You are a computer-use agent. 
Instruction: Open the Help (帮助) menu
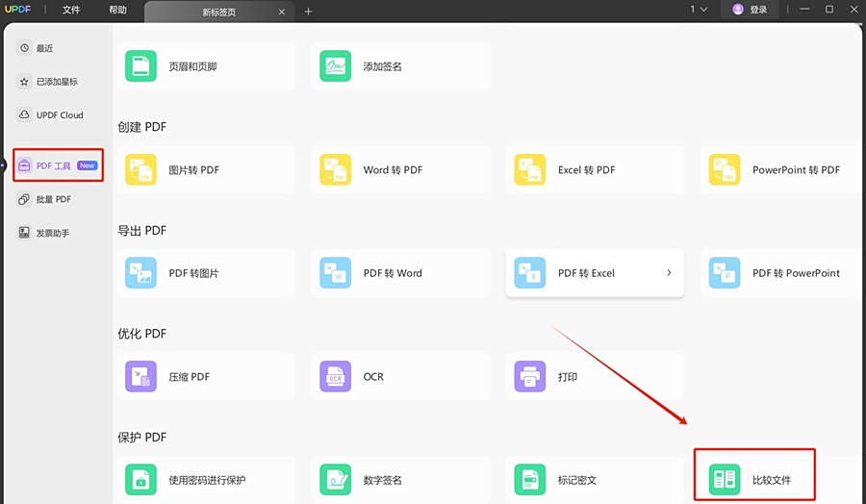point(117,10)
